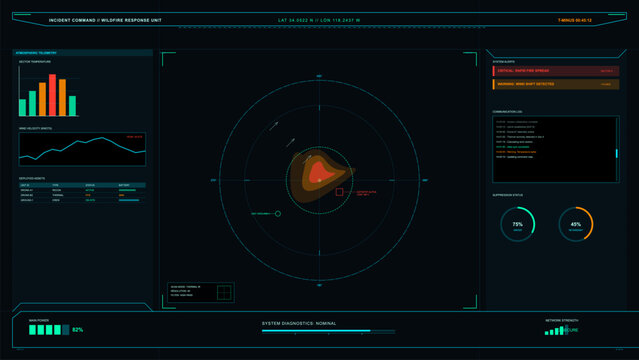The height and width of the screenshot is (360, 639).
Task: Click the network strength signal bars icon
Action: click(x=555, y=331)
